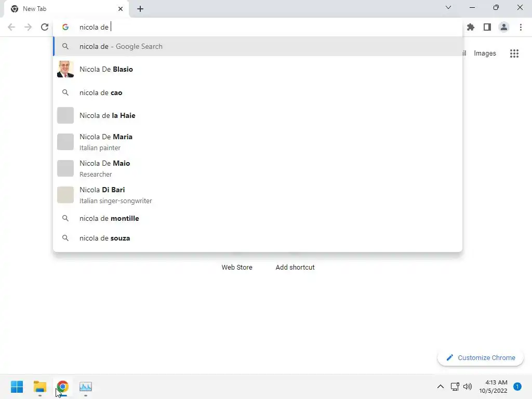Click the address bar with 'nicola de'
532x399 pixels.
tap(258, 27)
